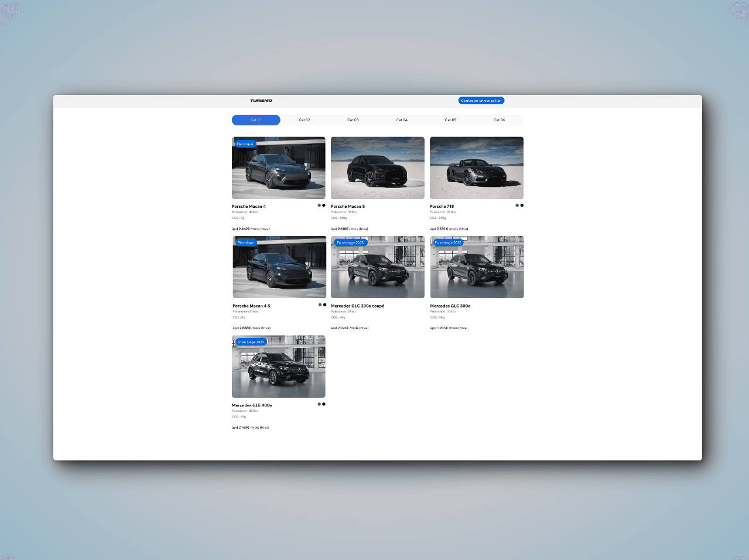The image size is (749, 560).
Task: Choose the black color dot for Porsche 718
Action: click(522, 206)
